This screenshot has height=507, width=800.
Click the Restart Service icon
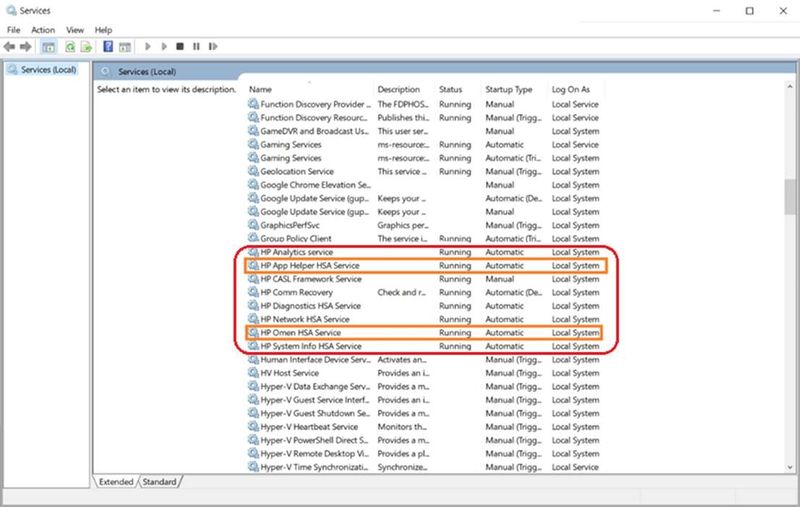(213, 46)
